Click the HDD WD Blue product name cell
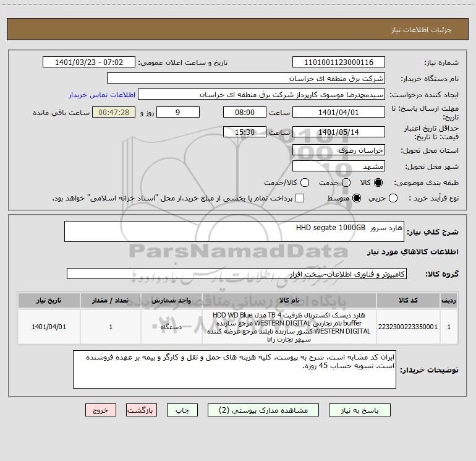 pyautogui.click(x=289, y=327)
